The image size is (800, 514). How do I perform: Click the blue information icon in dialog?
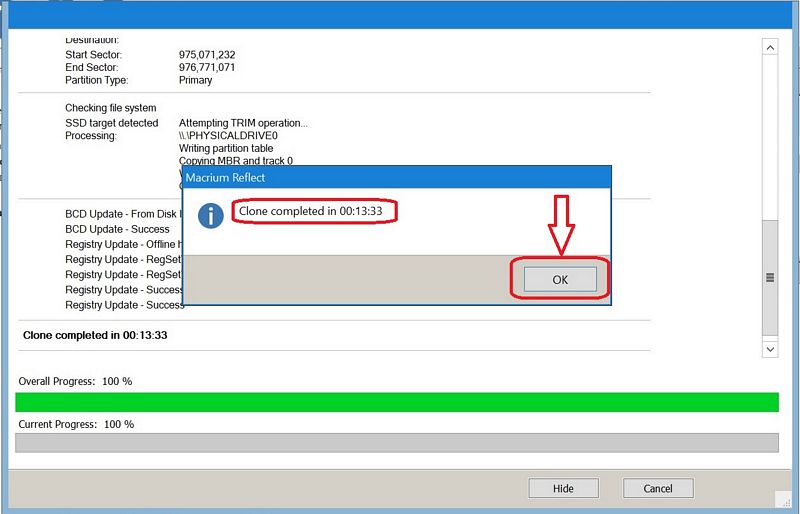pyautogui.click(x=211, y=215)
